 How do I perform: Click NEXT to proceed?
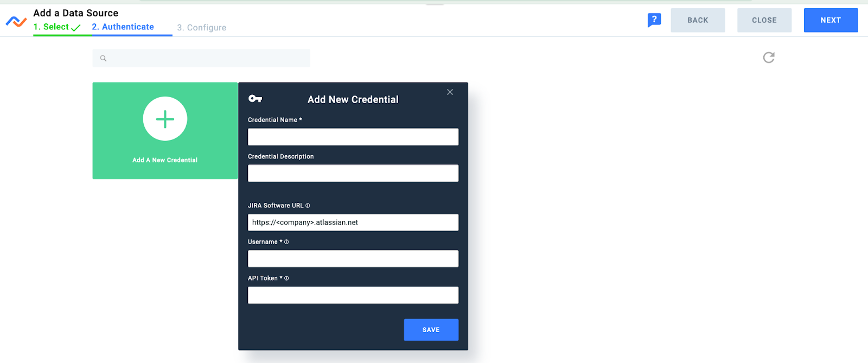[x=830, y=20]
